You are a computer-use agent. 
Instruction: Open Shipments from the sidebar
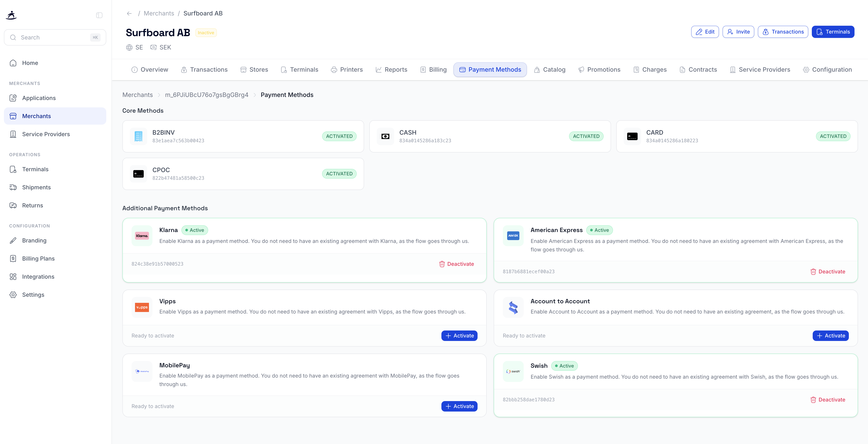pos(36,187)
